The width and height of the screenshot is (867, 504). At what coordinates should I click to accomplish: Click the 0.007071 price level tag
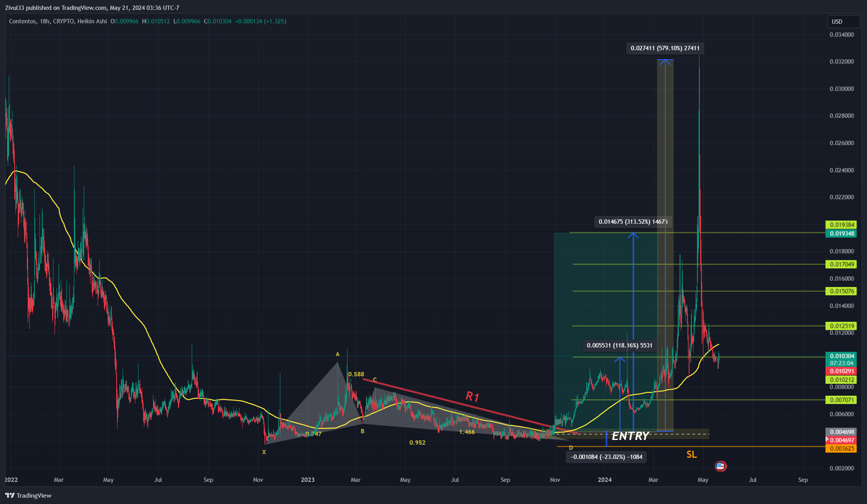pyautogui.click(x=841, y=400)
